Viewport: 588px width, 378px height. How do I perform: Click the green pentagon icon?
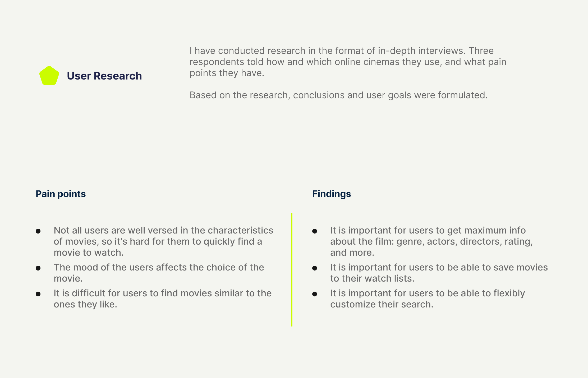coord(49,76)
